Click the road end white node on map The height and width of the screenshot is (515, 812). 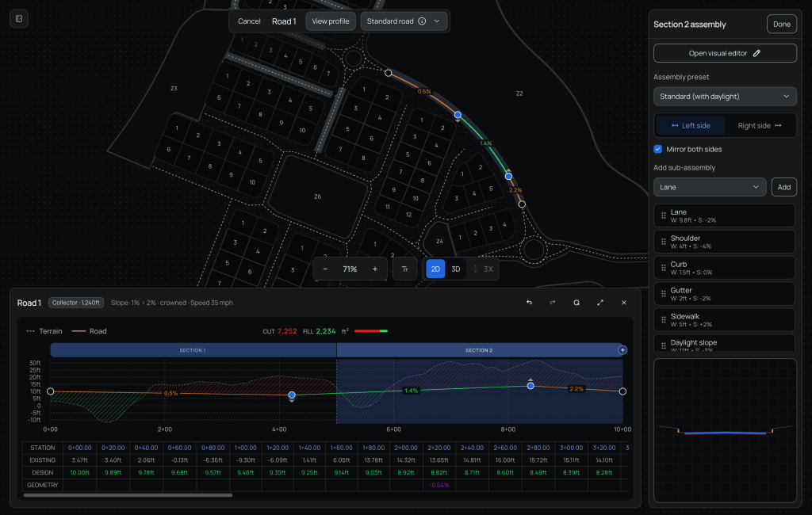pos(522,204)
